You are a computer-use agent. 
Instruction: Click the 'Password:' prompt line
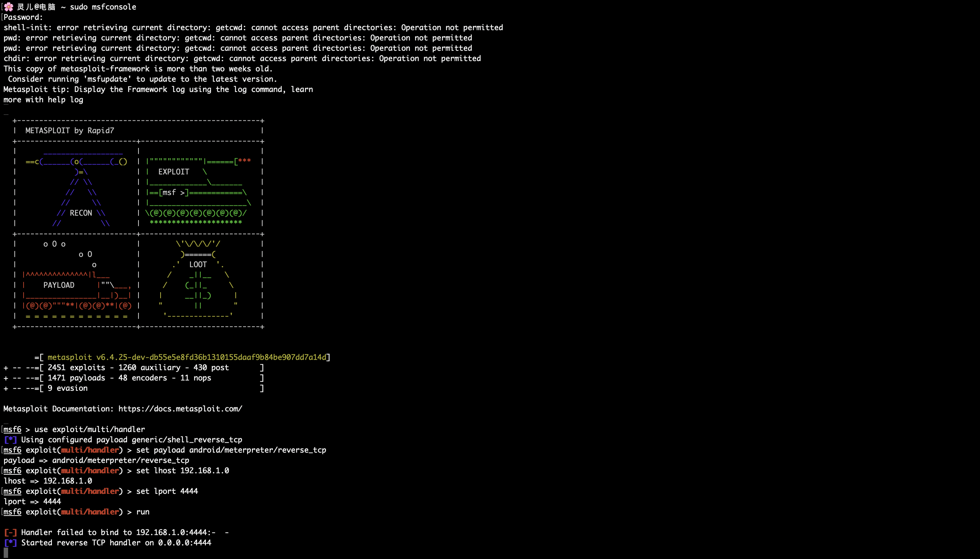pos(23,17)
